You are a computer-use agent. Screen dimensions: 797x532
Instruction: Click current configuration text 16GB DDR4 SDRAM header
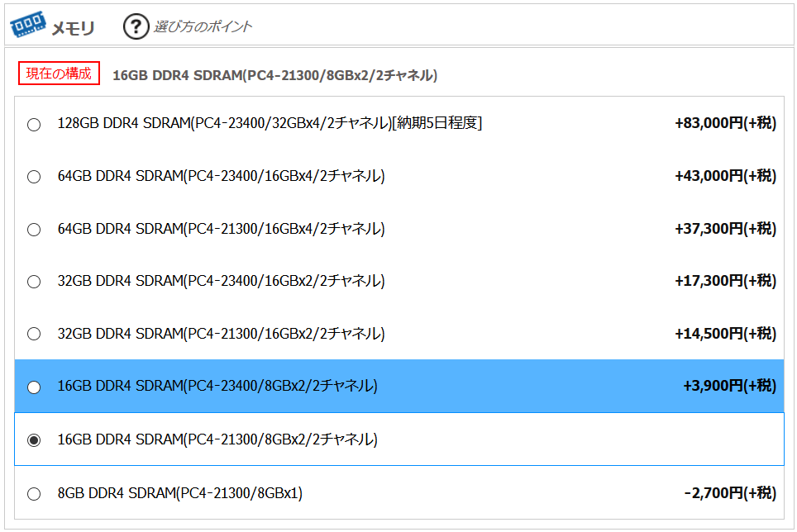tap(275, 75)
